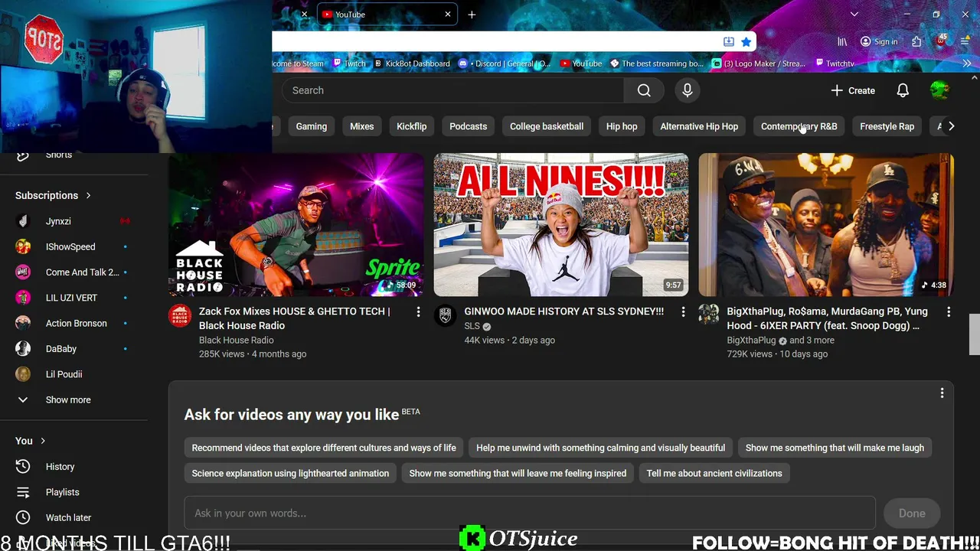Select the College basketball chip
Screen dimensions: 980x551
tap(547, 126)
